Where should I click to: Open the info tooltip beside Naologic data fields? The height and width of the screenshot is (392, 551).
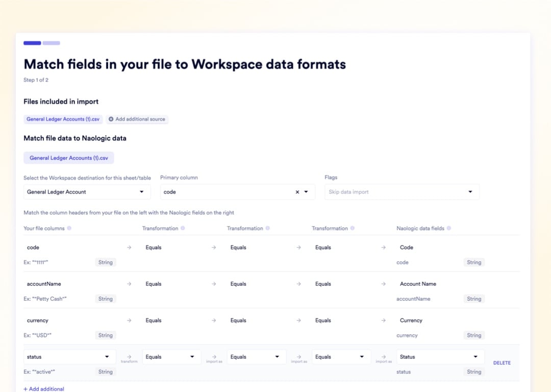coord(450,228)
